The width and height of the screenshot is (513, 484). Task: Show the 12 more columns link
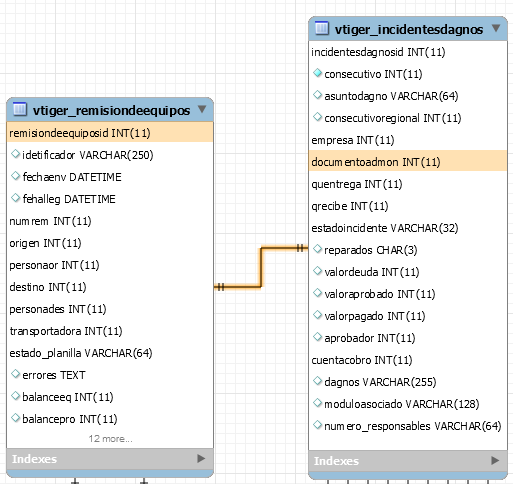(x=110, y=439)
